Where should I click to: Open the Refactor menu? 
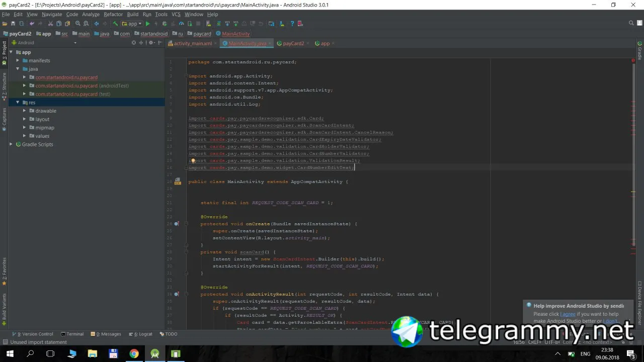click(113, 15)
